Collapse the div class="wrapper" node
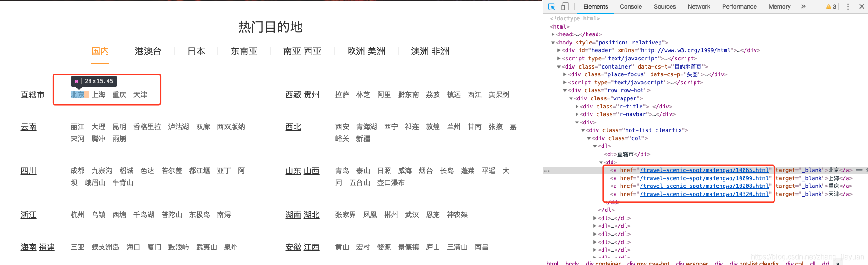 point(571,98)
